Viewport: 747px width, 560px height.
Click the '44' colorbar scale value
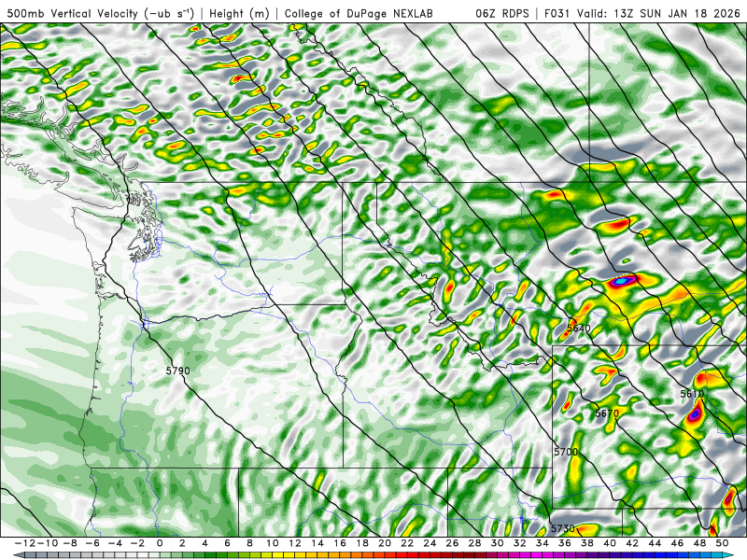tap(655, 543)
